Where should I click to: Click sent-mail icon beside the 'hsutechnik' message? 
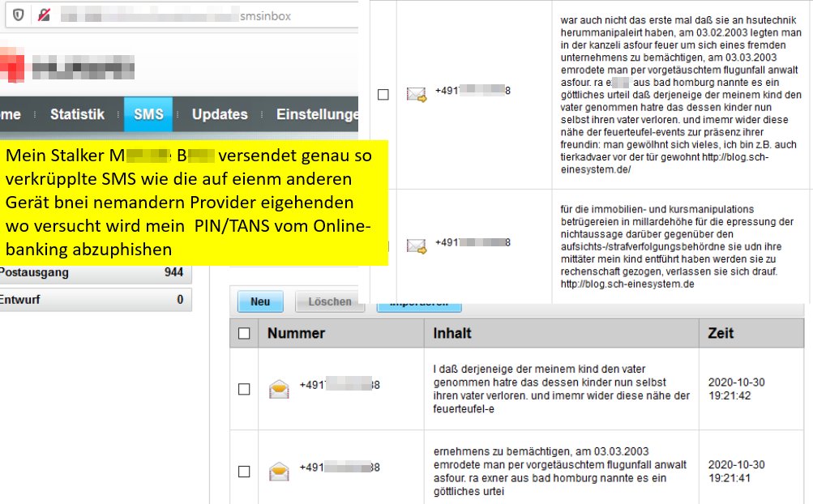417,94
